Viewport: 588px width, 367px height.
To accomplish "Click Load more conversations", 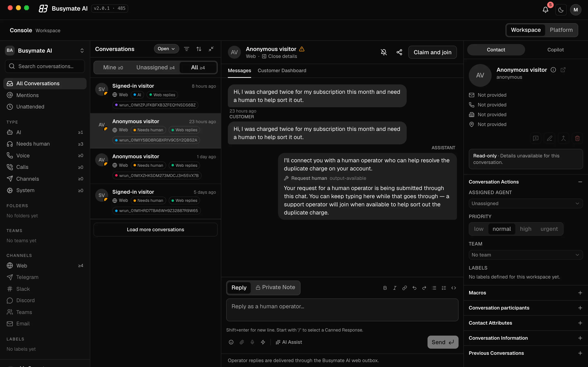I will (156, 229).
